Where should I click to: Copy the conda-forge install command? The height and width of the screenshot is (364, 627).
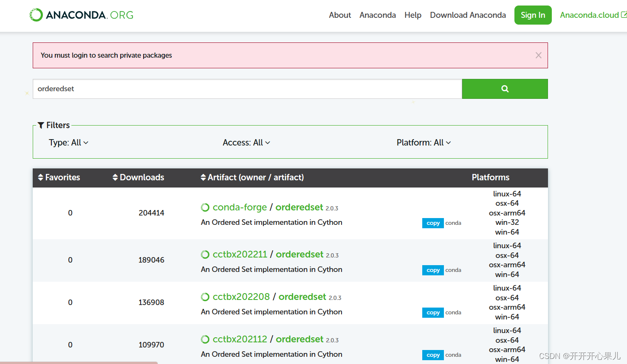click(x=433, y=223)
